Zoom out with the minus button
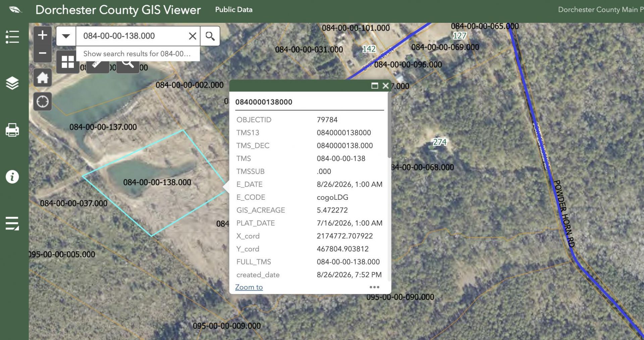 point(43,53)
